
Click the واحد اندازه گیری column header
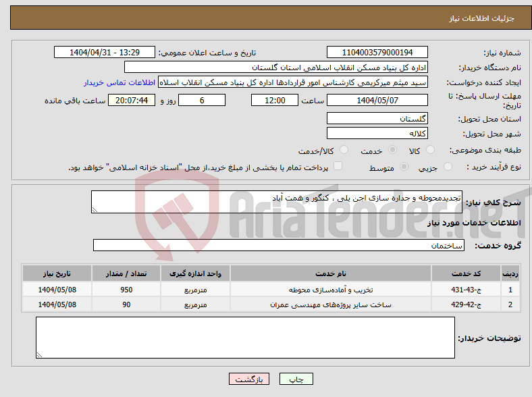pyautogui.click(x=195, y=273)
